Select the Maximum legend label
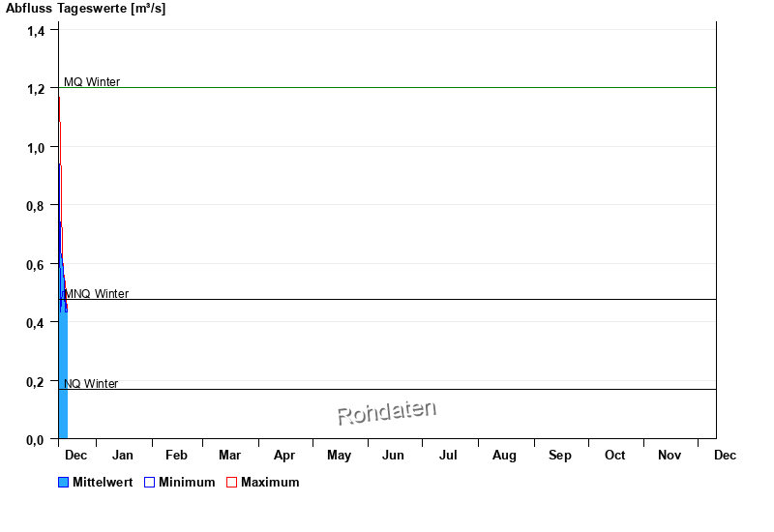The height and width of the screenshot is (532, 774). click(x=270, y=483)
